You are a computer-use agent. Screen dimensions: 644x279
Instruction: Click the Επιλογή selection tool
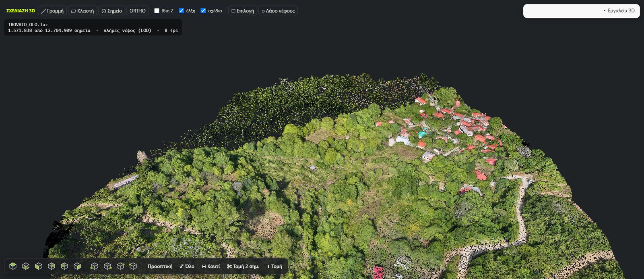point(243,11)
